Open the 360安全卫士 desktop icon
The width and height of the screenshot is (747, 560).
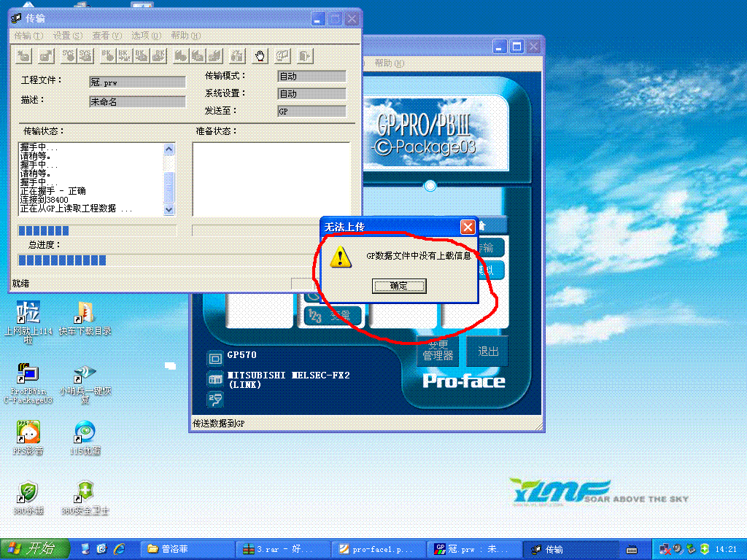85,492
